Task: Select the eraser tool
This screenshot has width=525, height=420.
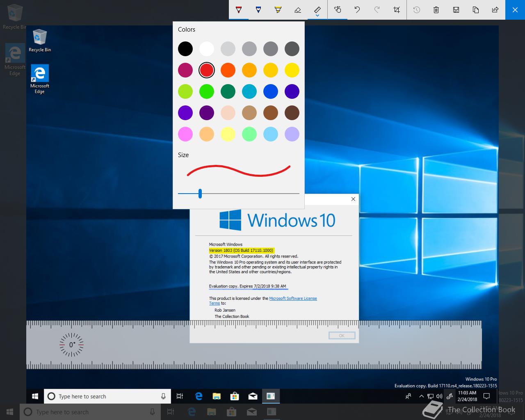Action: pyautogui.click(x=298, y=9)
